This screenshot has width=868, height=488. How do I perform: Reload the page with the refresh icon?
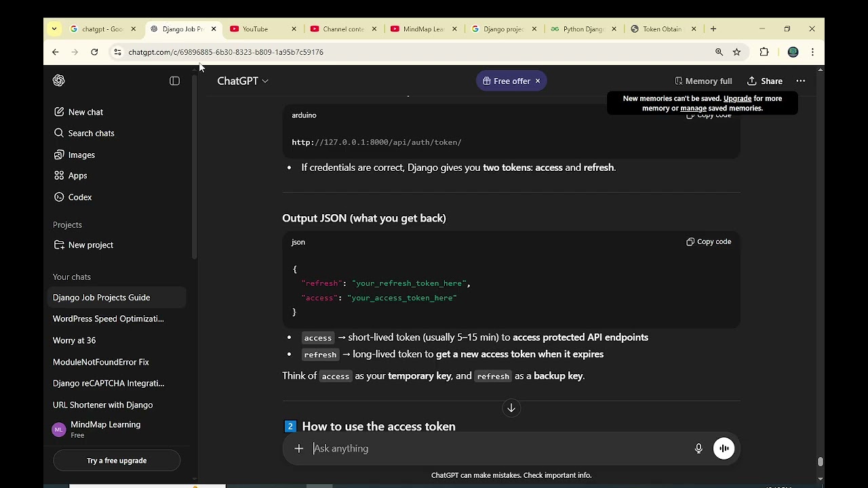94,52
